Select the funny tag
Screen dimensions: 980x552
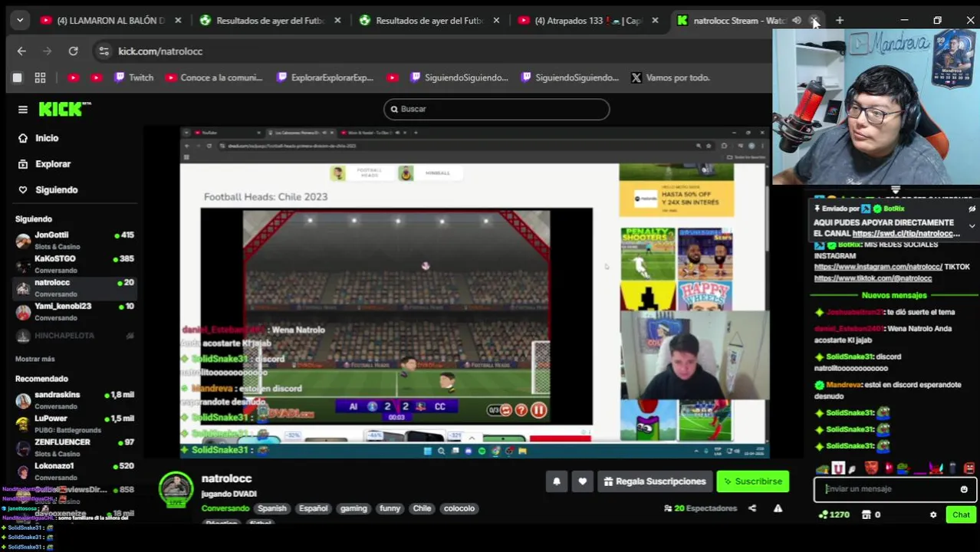390,508
